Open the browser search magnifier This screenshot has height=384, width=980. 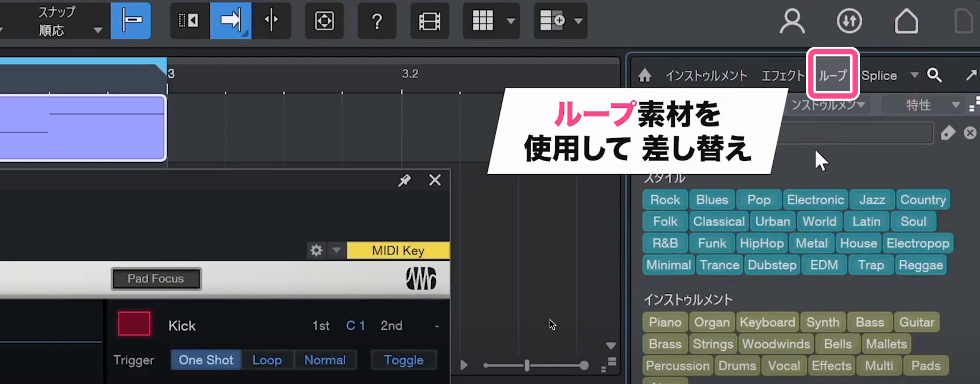tap(934, 75)
